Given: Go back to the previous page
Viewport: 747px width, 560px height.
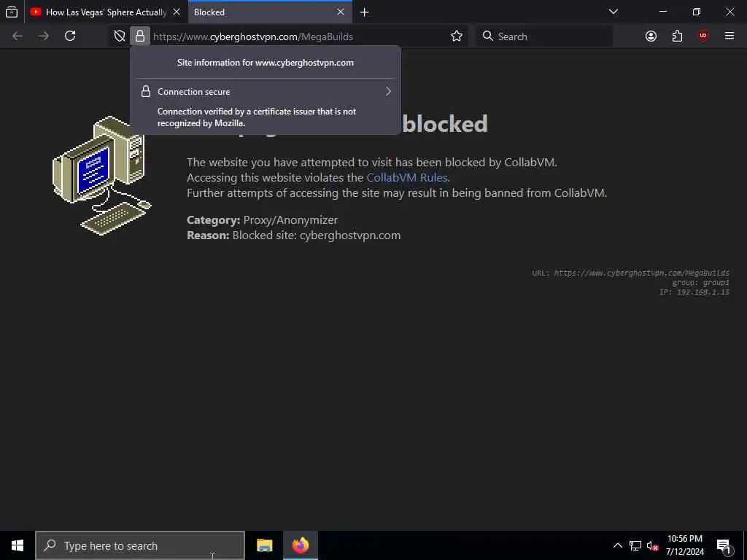Looking at the screenshot, I should point(18,36).
